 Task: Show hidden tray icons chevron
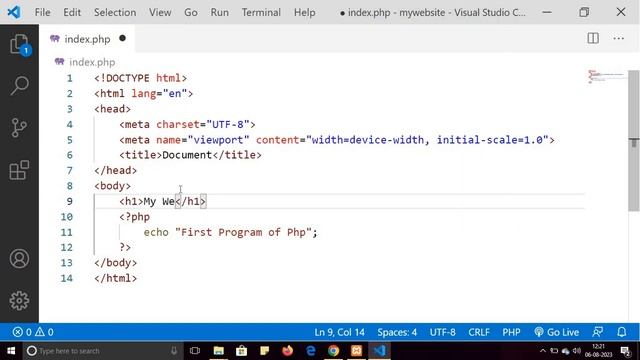point(542,351)
